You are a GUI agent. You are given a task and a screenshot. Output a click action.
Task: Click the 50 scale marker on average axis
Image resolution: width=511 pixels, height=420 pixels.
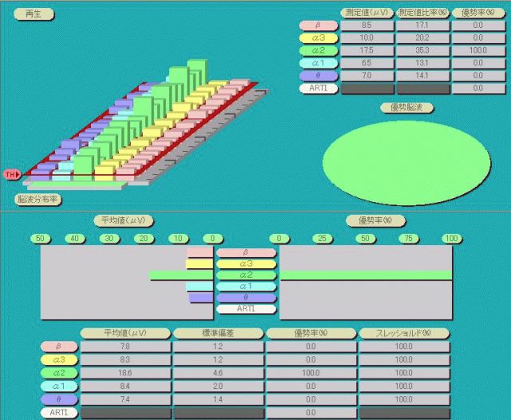[39, 238]
